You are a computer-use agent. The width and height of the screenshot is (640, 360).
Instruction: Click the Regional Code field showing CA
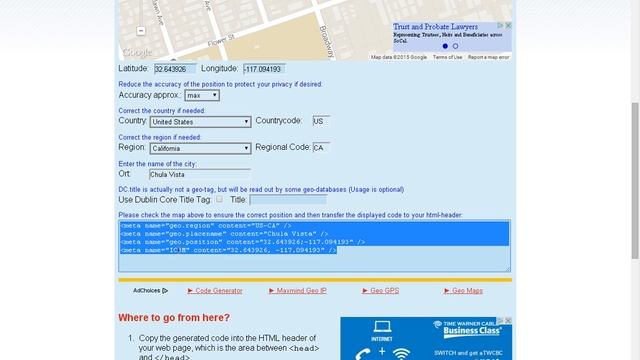click(x=321, y=148)
